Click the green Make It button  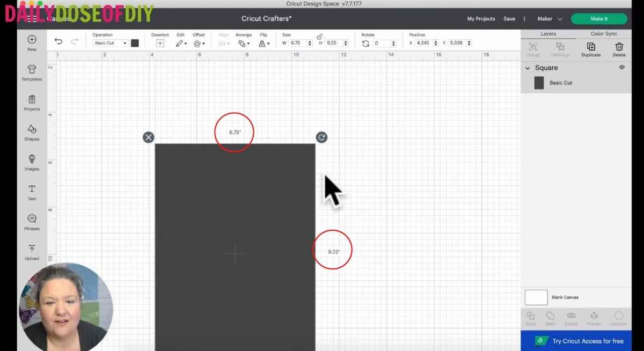[x=599, y=18]
